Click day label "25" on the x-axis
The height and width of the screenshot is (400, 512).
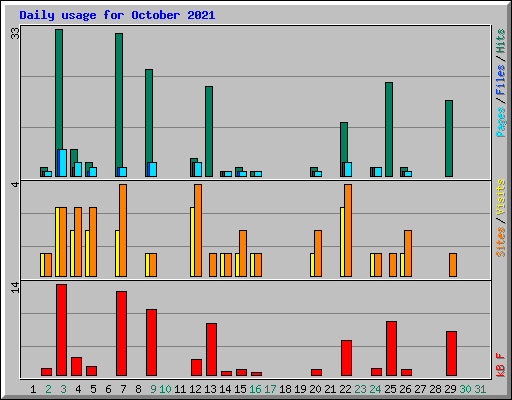(x=390, y=389)
